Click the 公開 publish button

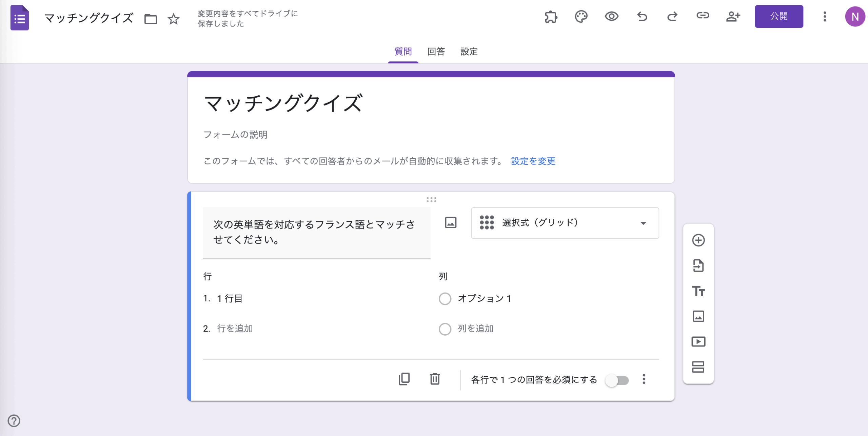pos(779,16)
